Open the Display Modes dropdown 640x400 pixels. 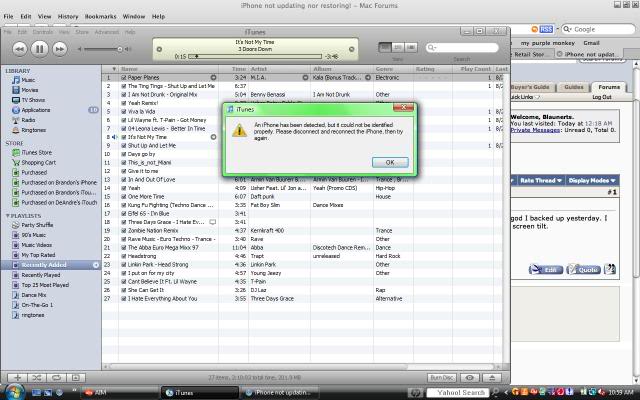coord(592,180)
